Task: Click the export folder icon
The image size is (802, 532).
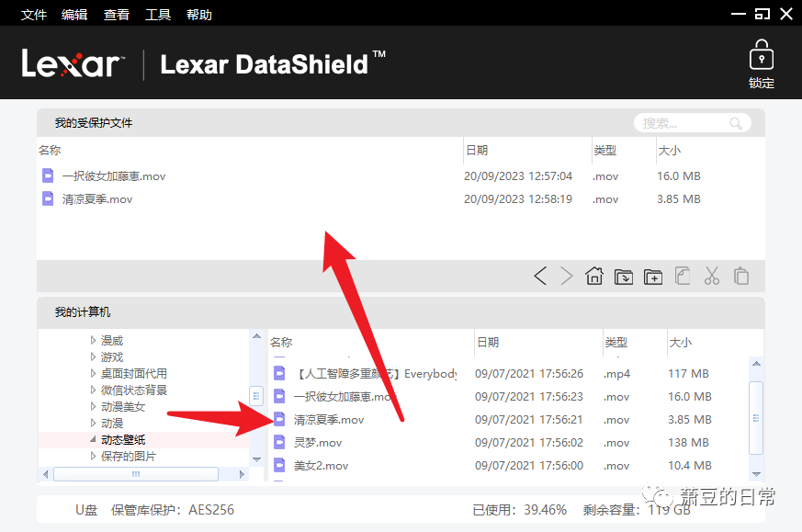Action: pyautogui.click(x=624, y=277)
